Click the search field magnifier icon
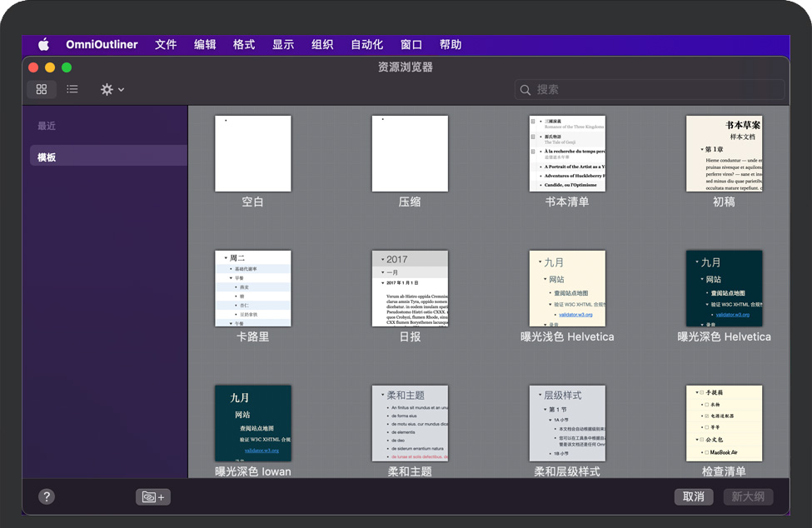812x528 pixels. [526, 90]
